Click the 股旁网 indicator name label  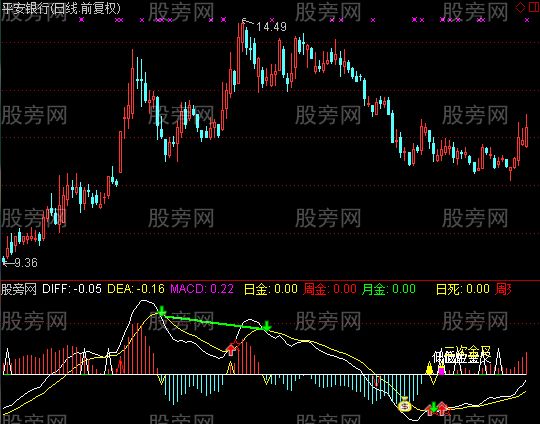coord(19,289)
